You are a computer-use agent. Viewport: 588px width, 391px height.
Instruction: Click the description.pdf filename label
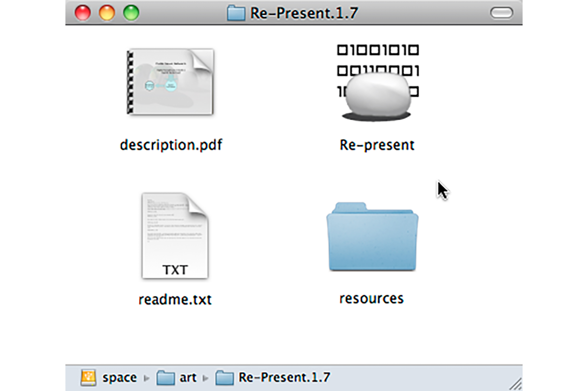point(171,145)
